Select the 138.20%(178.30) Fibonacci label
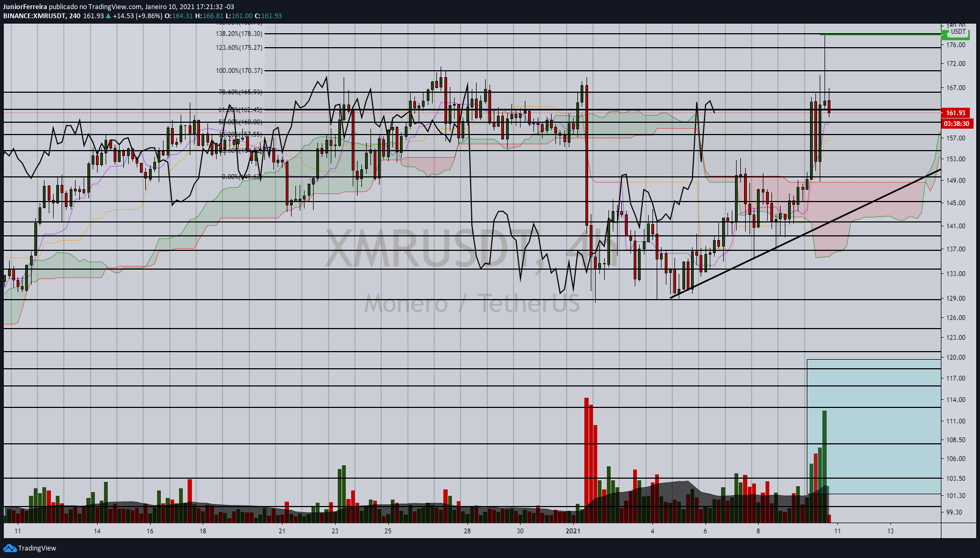Screen dimensions: 980x558 tap(239, 34)
